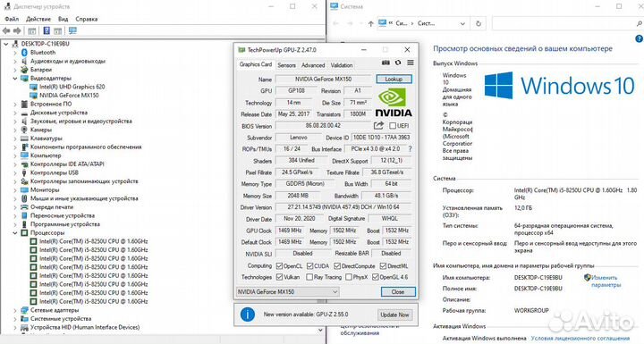The height and width of the screenshot is (344, 644).
Task: Click the blue help icon in System window
Action: point(639,38)
